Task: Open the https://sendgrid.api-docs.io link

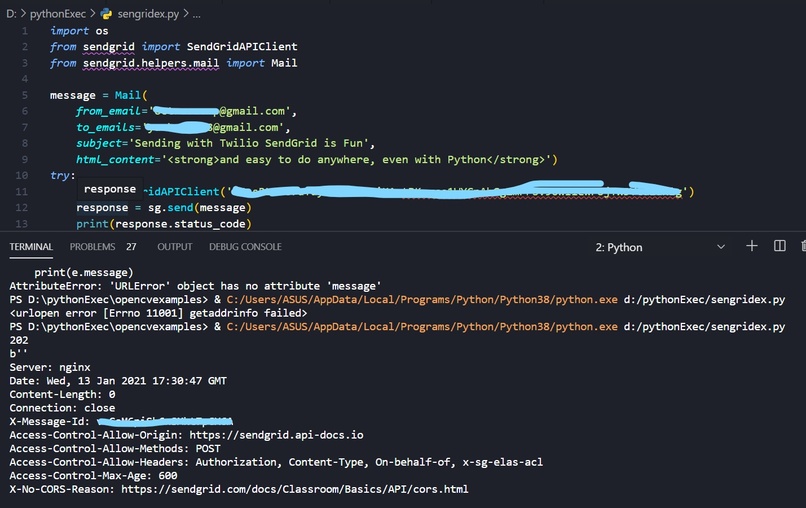Action: tap(276, 435)
